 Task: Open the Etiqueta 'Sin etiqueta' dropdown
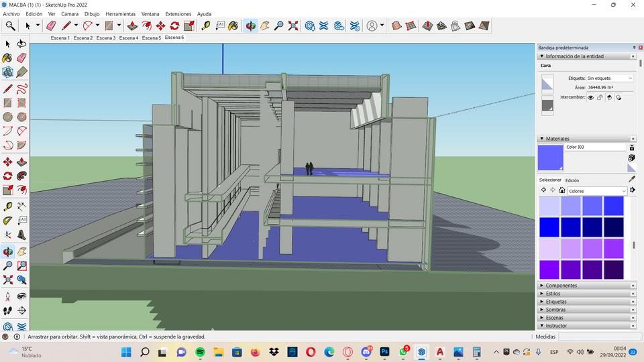[x=609, y=78]
